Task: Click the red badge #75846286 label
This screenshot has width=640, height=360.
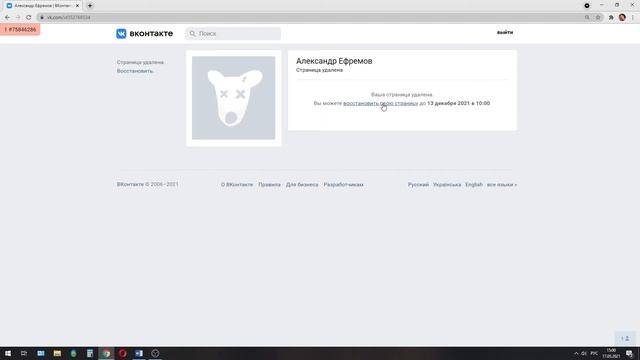Action: tap(20, 30)
